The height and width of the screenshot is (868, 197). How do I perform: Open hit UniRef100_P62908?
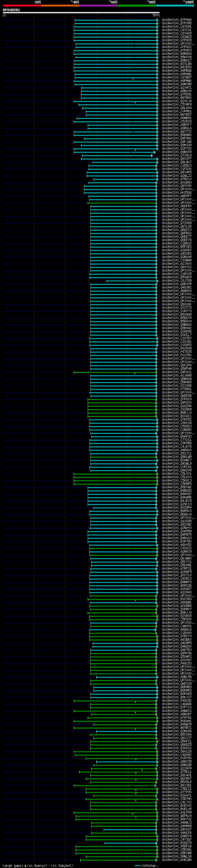click(x=177, y=349)
